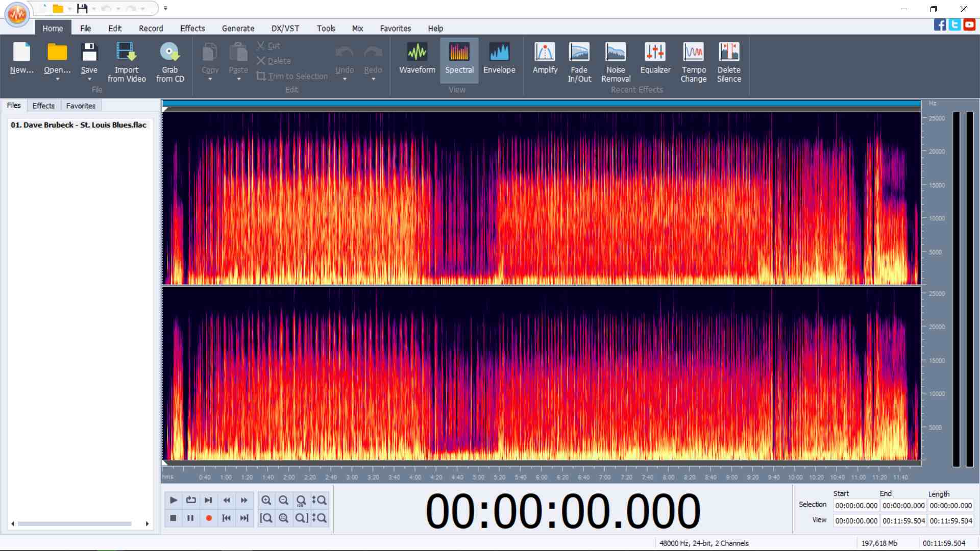Click the file list horizontal scrollbar
Viewport: 980px width, 551px height.
pos(75,523)
